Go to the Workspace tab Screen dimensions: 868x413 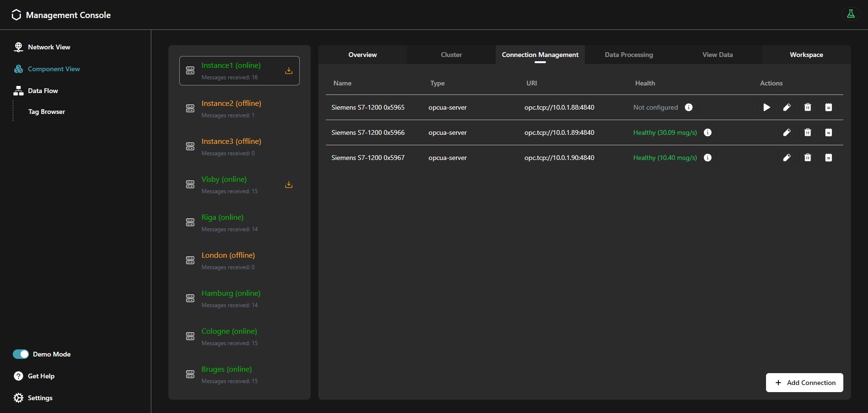(x=806, y=55)
